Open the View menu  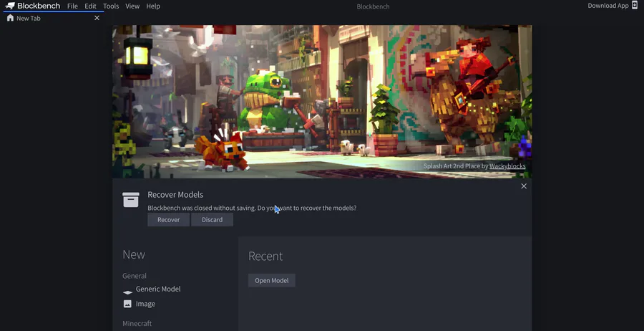coord(132,6)
